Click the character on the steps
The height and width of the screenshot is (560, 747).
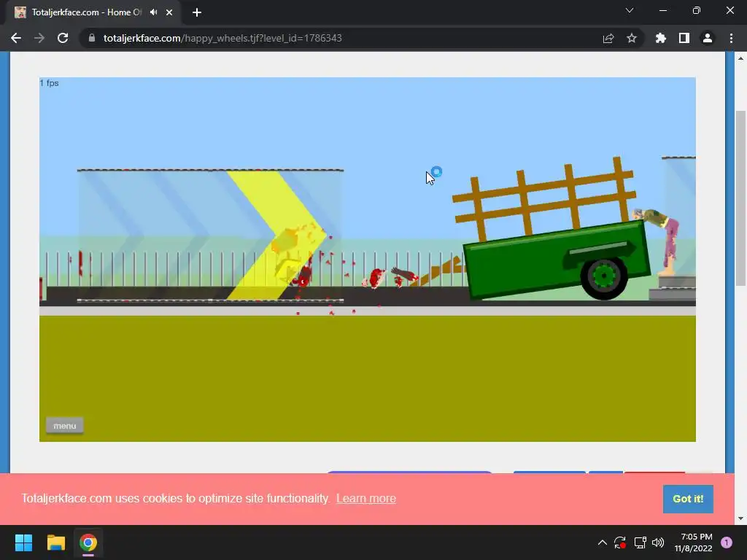tap(659, 242)
